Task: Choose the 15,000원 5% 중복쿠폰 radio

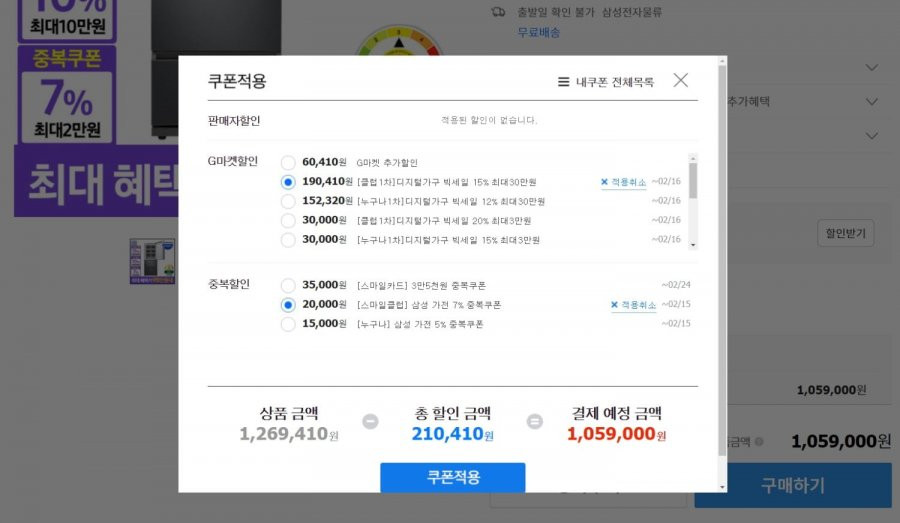Action: (x=288, y=324)
